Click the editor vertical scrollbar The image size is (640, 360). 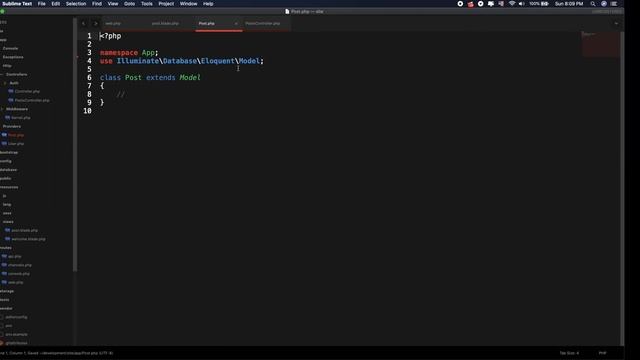coord(622,188)
